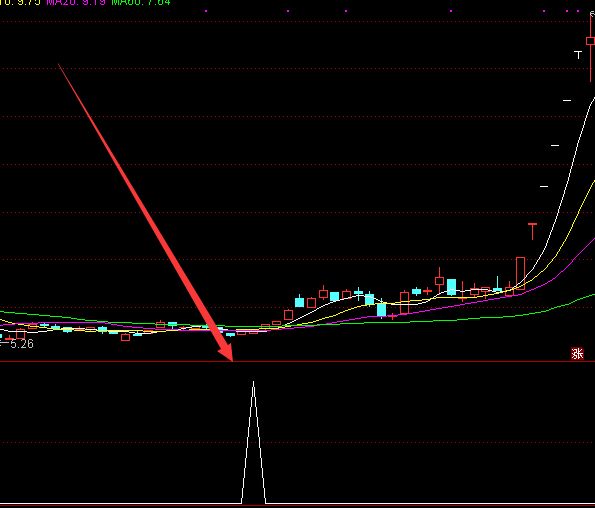
Task: Click the red 张 badge icon
Action: [577, 354]
